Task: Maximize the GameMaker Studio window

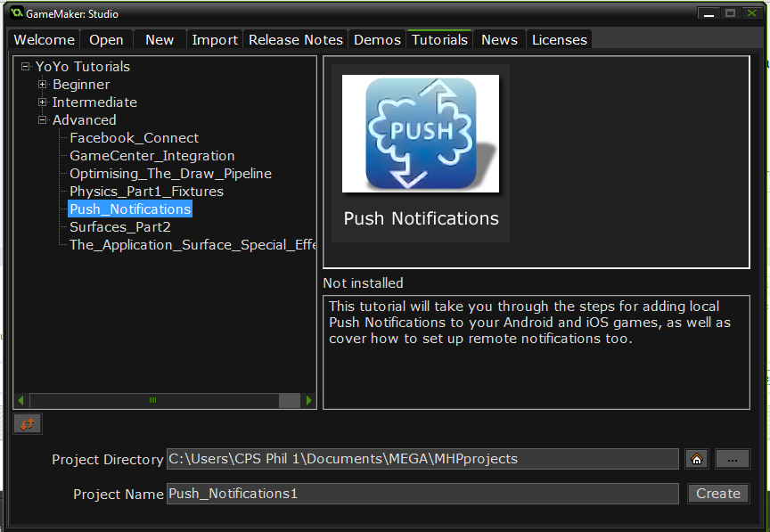Action: 730,13
